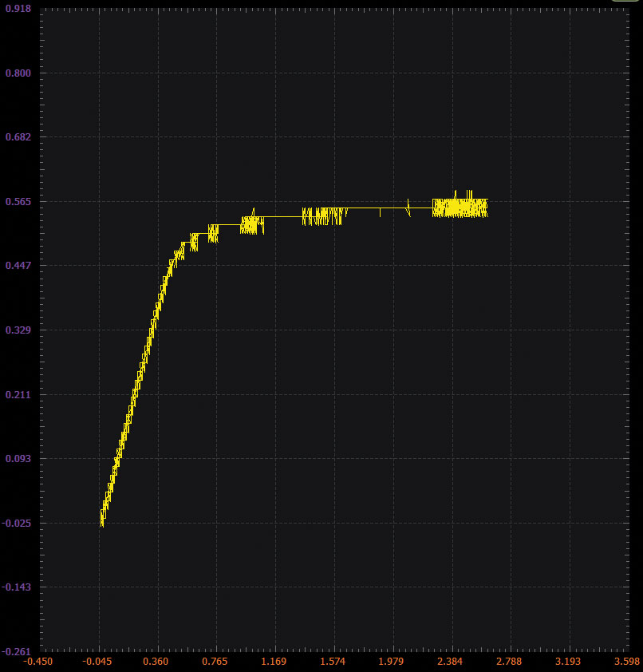
Task: Select the 0.800 Y-axis value
Action: pyautogui.click(x=18, y=73)
